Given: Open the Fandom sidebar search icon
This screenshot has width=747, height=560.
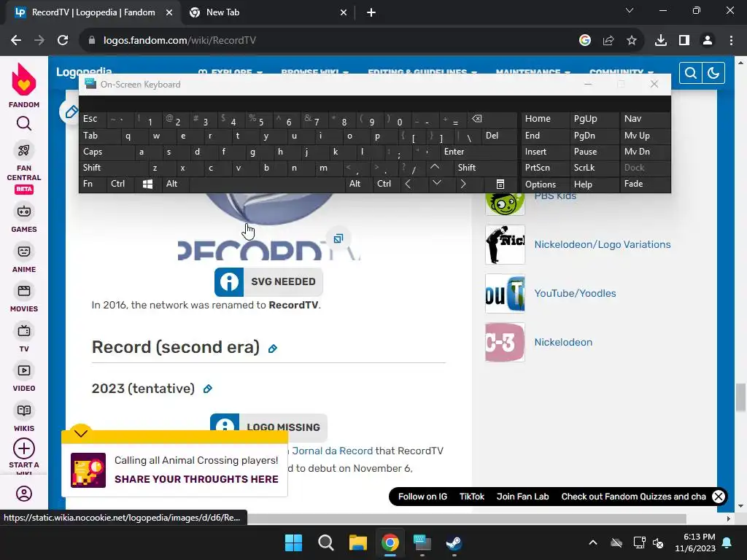Looking at the screenshot, I should pos(24,124).
